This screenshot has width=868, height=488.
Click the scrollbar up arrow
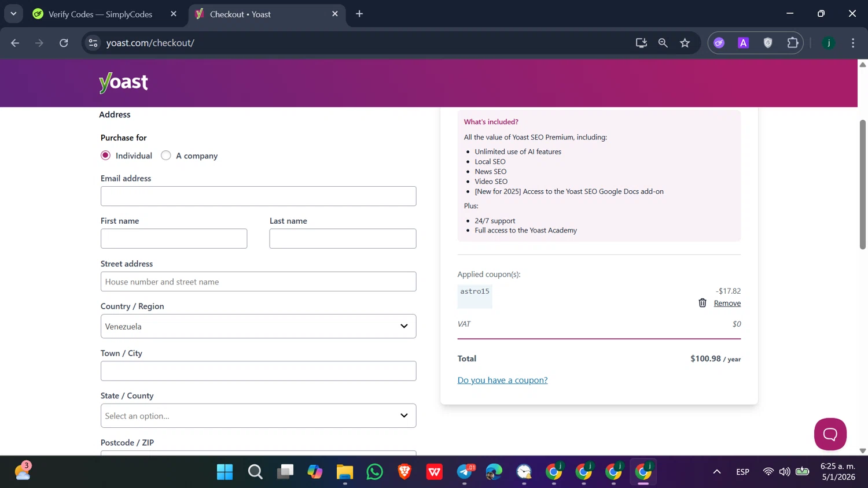coord(863,64)
